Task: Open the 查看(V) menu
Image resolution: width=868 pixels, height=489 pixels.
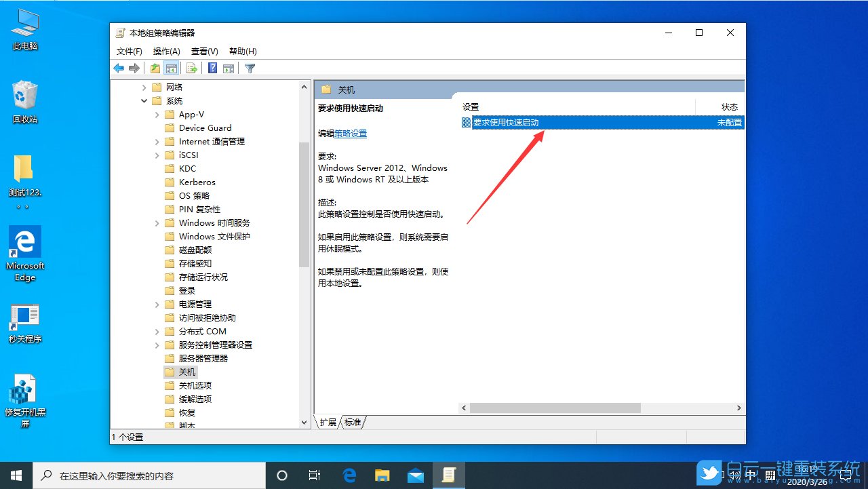Action: click(x=204, y=51)
